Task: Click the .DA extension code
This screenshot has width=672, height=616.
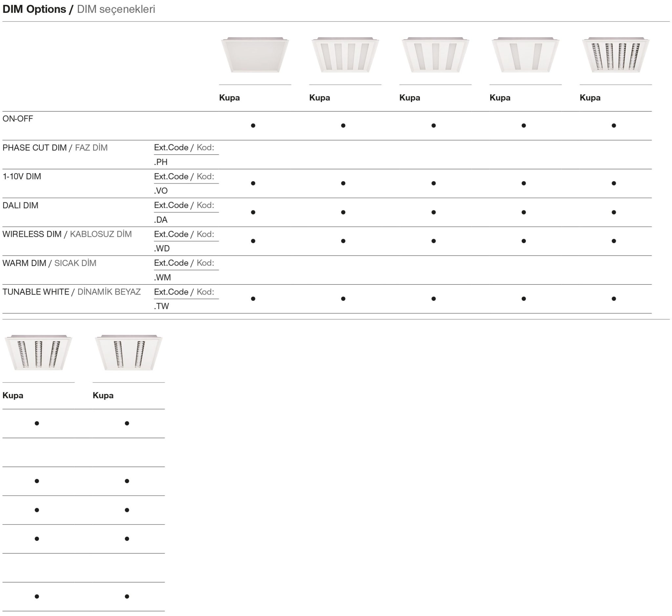Action: (x=161, y=220)
